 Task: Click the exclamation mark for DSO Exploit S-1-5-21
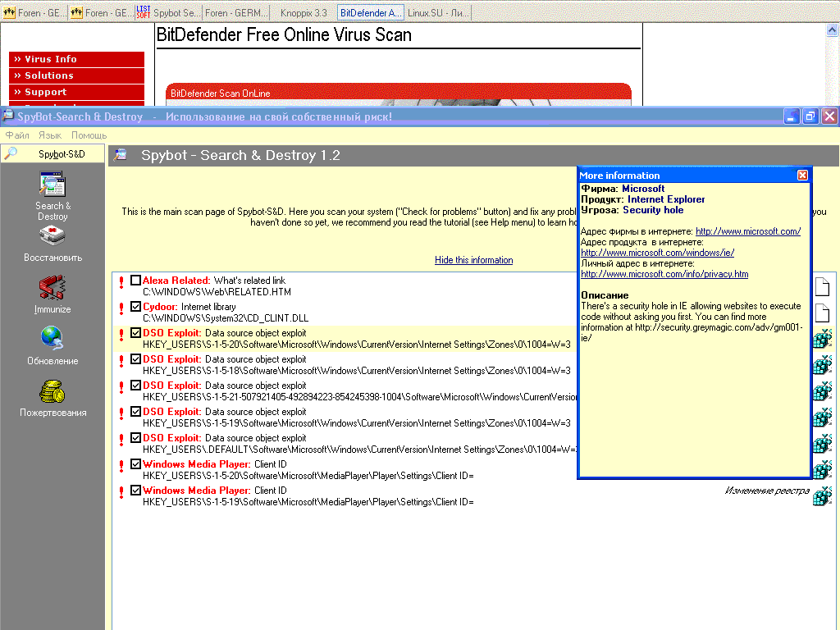[121, 387]
